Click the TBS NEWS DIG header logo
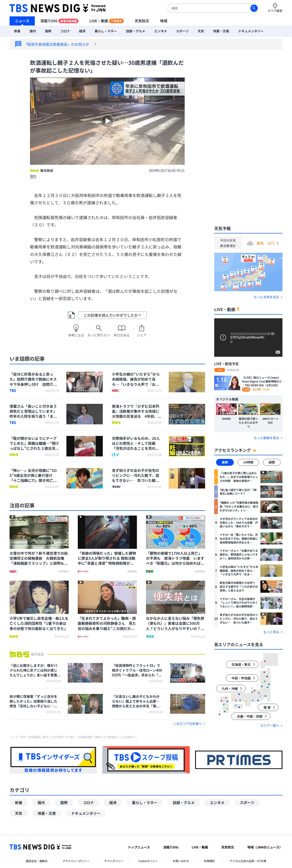The image size is (292, 868). coord(58,8)
